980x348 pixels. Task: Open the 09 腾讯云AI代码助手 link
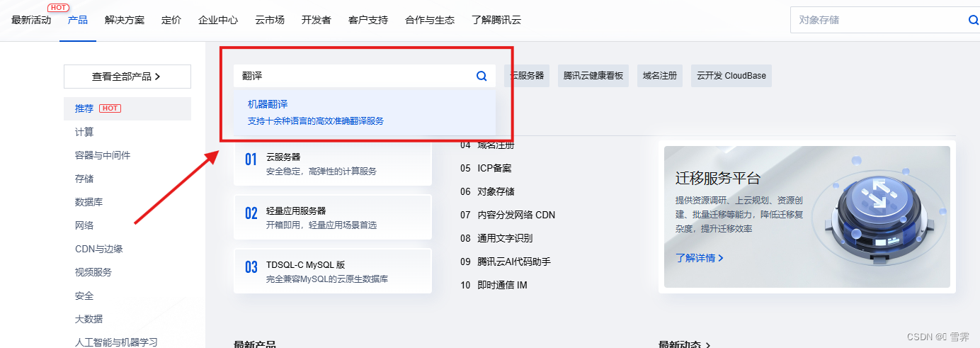click(506, 262)
